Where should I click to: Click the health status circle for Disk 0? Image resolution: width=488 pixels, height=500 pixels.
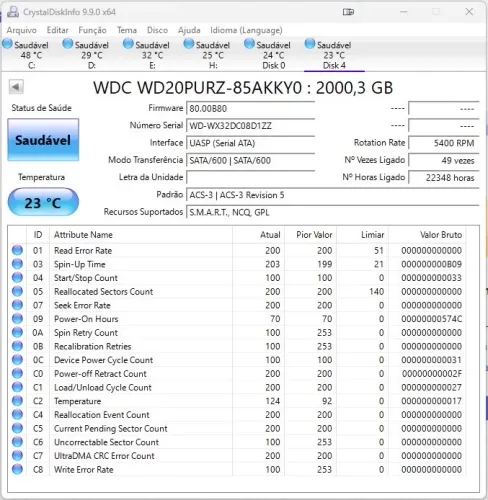tap(249, 44)
